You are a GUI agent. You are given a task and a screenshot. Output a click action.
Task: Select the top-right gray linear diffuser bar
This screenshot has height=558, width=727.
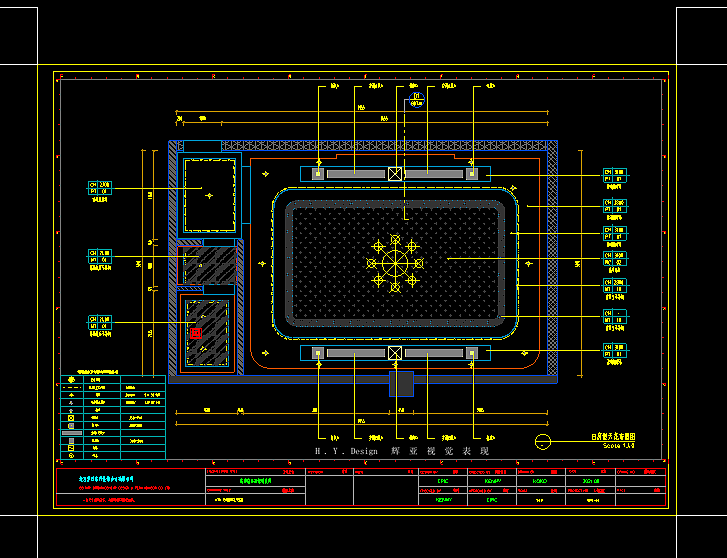click(x=434, y=174)
